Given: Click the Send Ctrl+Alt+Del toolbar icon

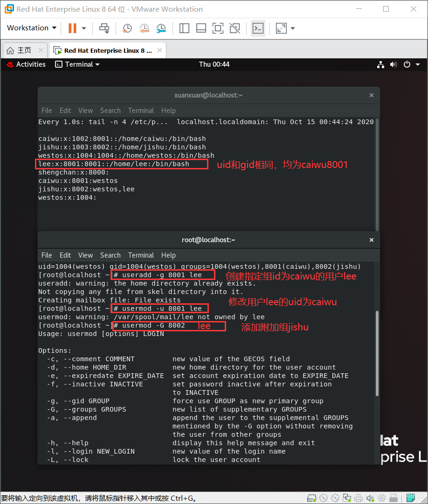Looking at the screenshot, I should coord(104,28).
